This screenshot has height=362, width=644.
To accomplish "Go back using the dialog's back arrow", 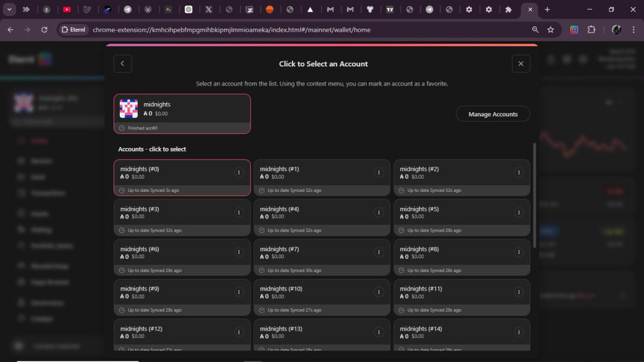I will point(122,63).
